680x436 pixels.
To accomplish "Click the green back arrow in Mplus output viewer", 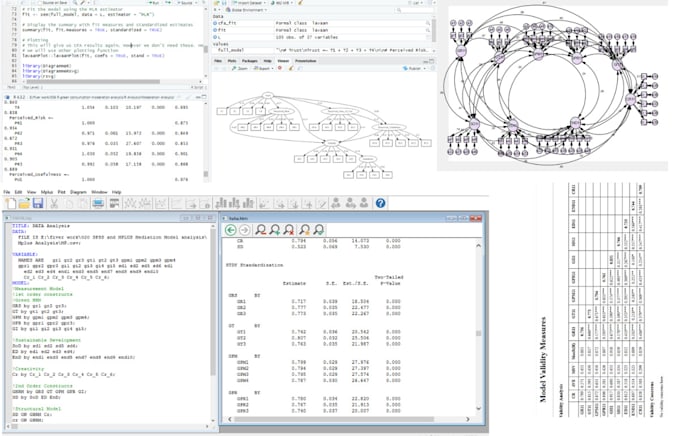I will (231, 230).
